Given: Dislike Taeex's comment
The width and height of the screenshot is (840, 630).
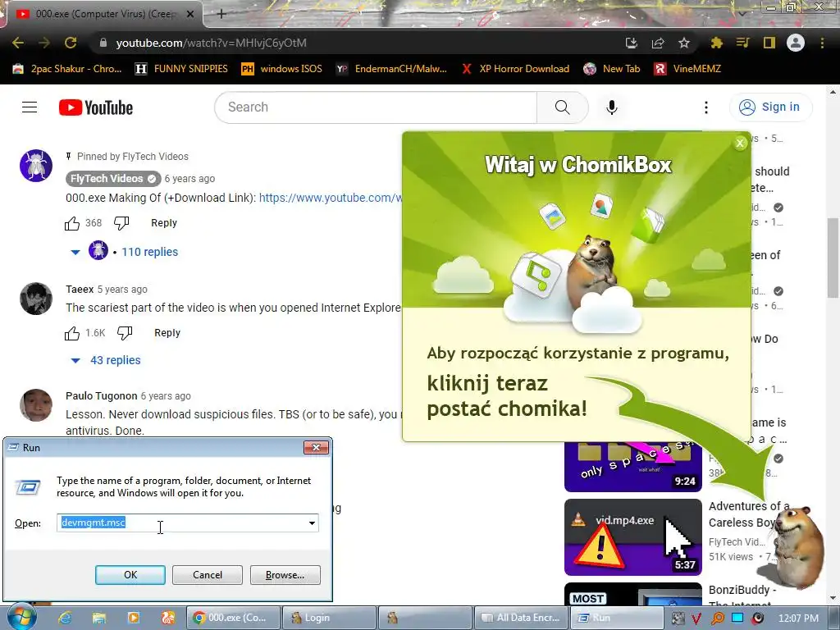Looking at the screenshot, I should click(125, 333).
